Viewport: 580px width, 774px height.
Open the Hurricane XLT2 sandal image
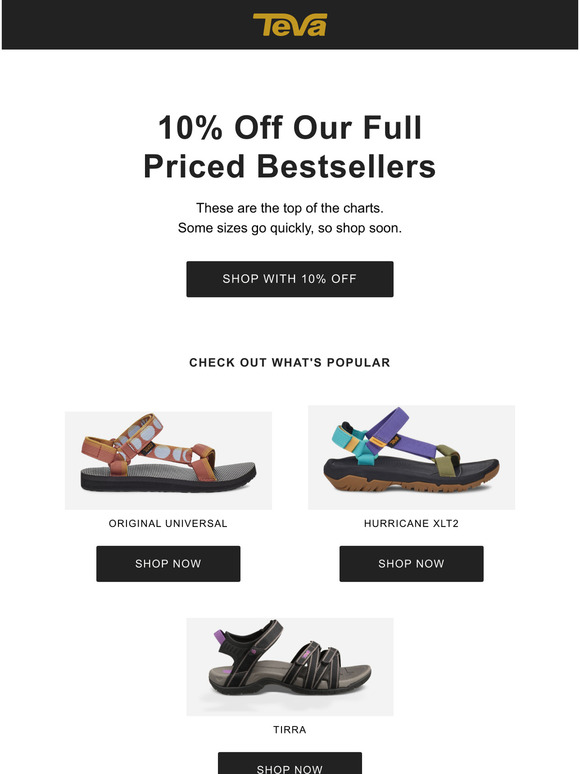point(411,457)
